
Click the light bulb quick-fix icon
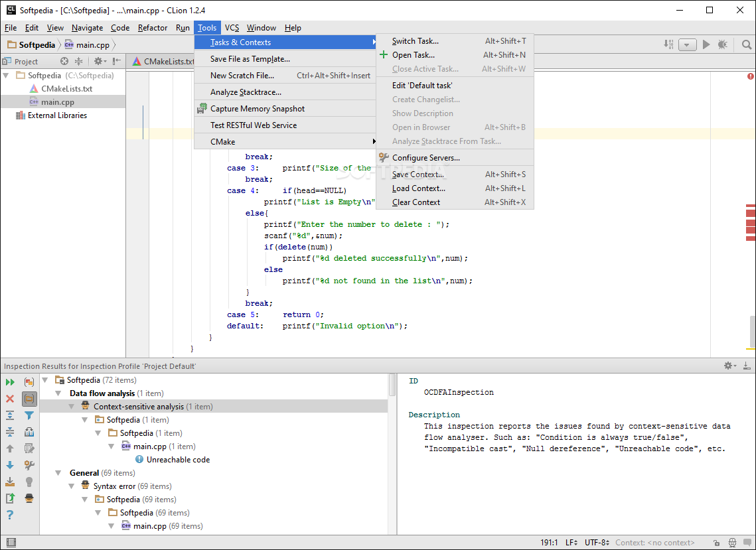(x=29, y=482)
